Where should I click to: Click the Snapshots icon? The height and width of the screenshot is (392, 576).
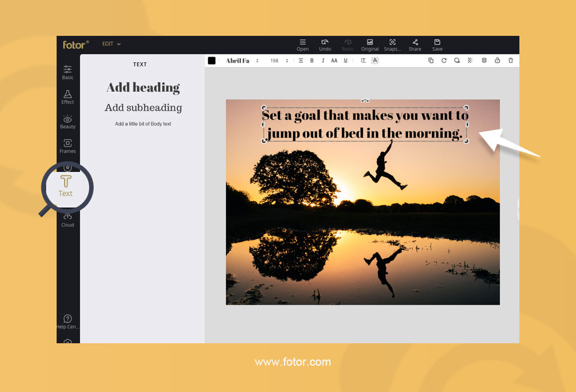392,45
